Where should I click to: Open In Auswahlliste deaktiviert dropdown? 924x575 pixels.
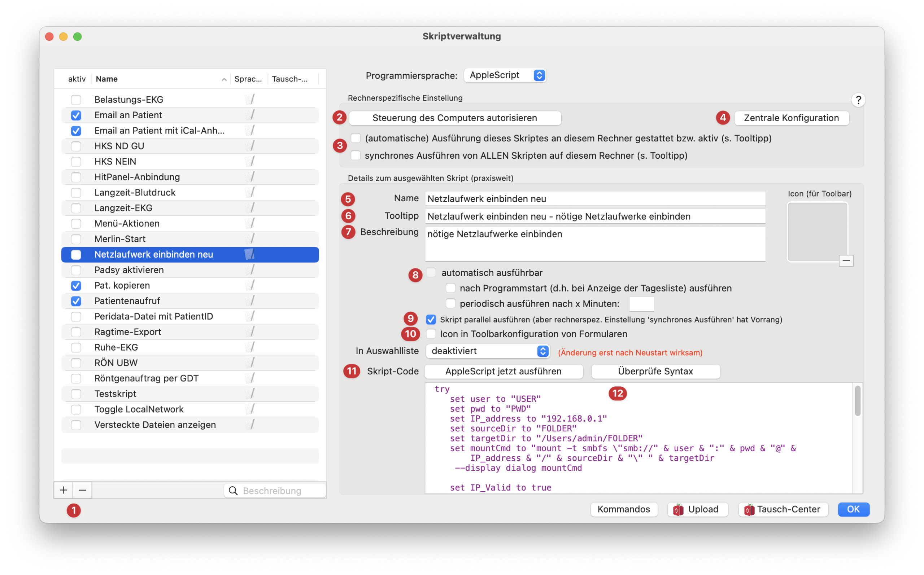(488, 351)
